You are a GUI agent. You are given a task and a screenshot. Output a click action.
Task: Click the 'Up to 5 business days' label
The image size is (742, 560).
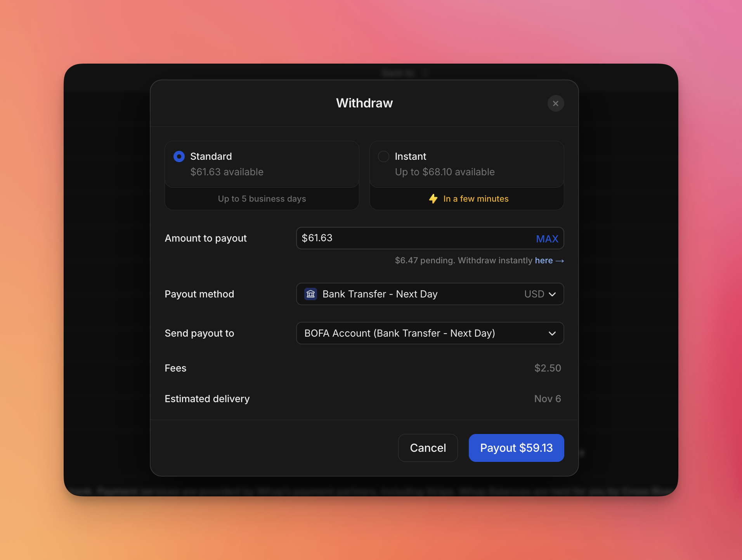click(x=262, y=199)
